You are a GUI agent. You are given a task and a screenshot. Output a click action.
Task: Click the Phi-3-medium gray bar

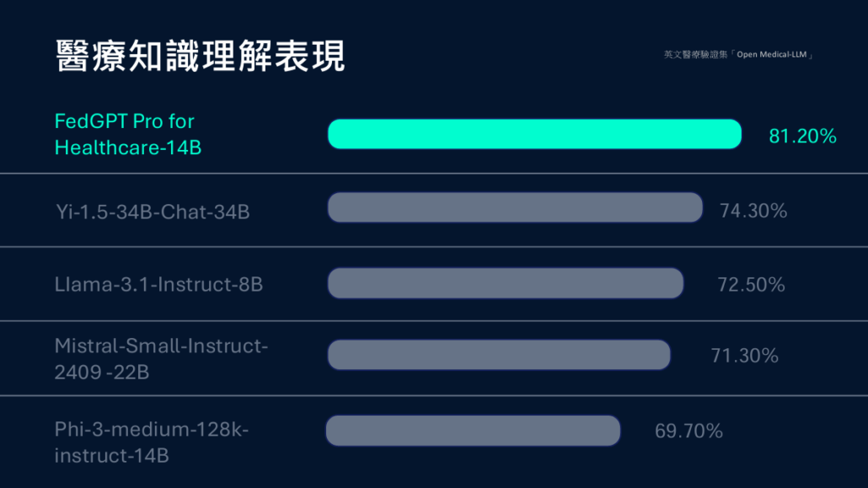[x=474, y=431]
